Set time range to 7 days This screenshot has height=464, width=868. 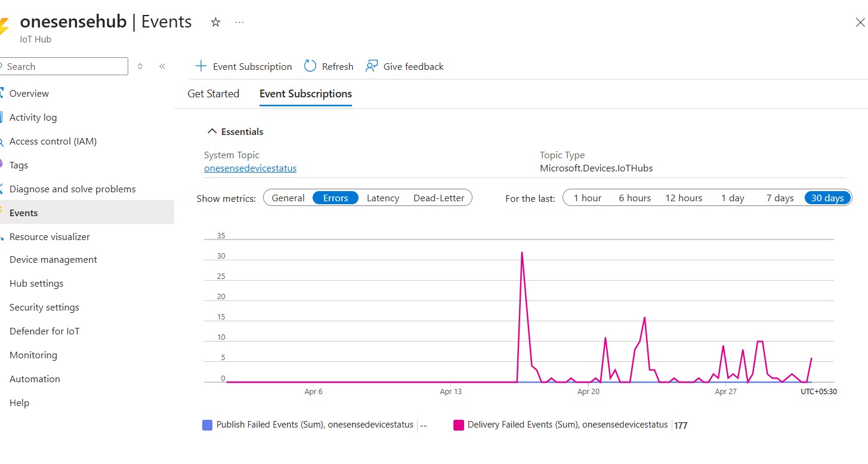(x=780, y=198)
